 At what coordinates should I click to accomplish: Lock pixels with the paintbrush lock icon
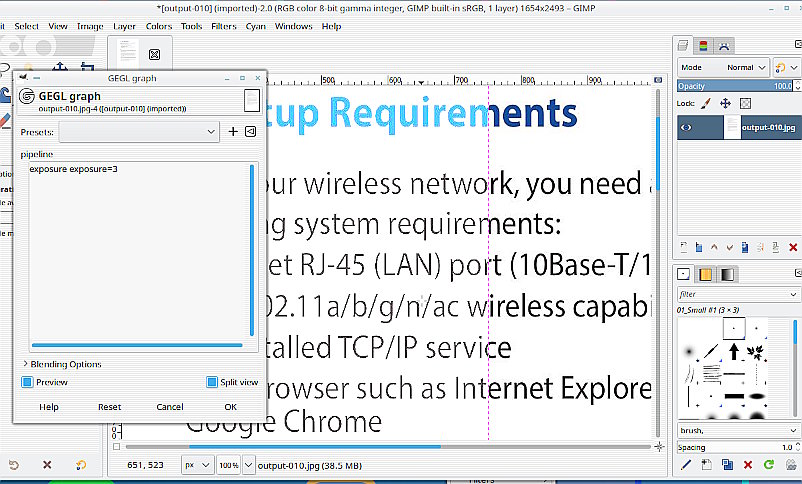coord(706,103)
